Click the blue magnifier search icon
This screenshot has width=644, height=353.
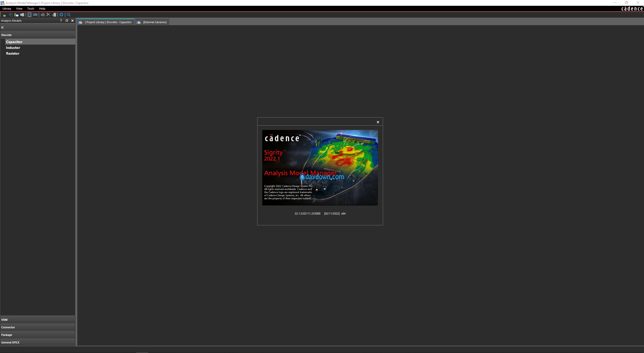click(69, 15)
